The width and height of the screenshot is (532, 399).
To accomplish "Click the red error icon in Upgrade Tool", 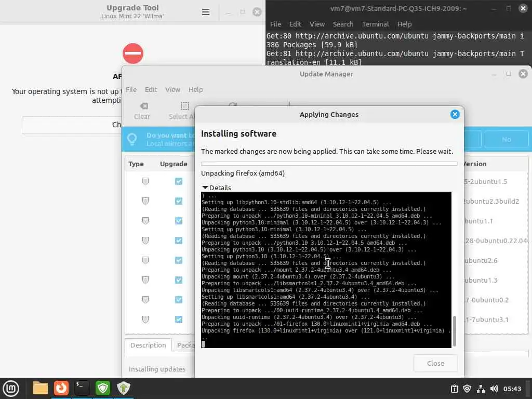I will click(x=133, y=54).
